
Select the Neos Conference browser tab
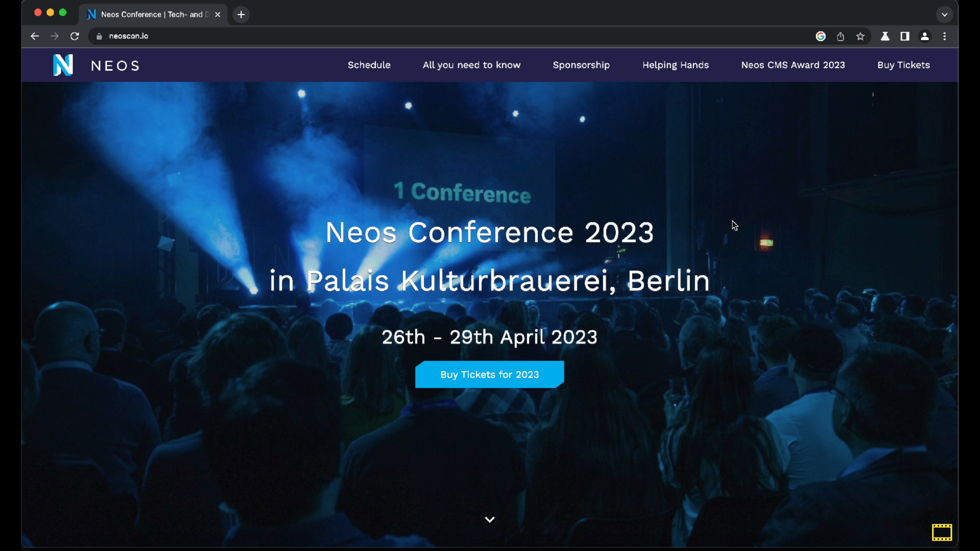[x=153, y=14]
